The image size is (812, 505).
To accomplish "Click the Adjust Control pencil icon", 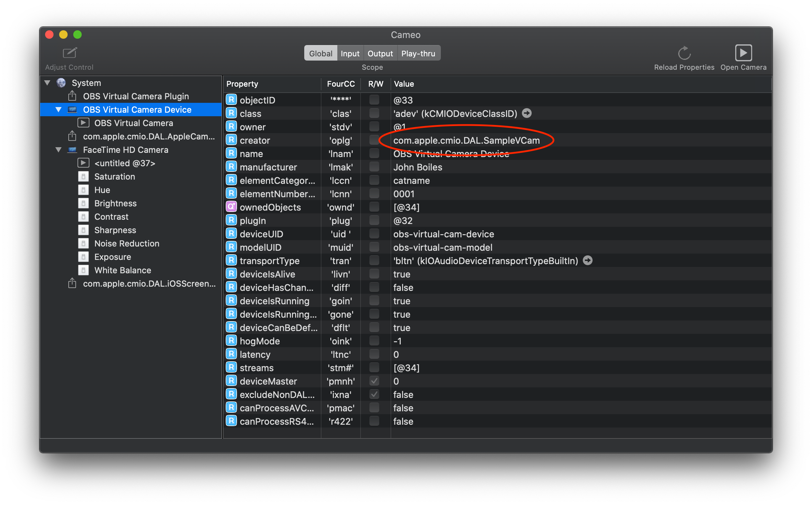I will pos(69,53).
